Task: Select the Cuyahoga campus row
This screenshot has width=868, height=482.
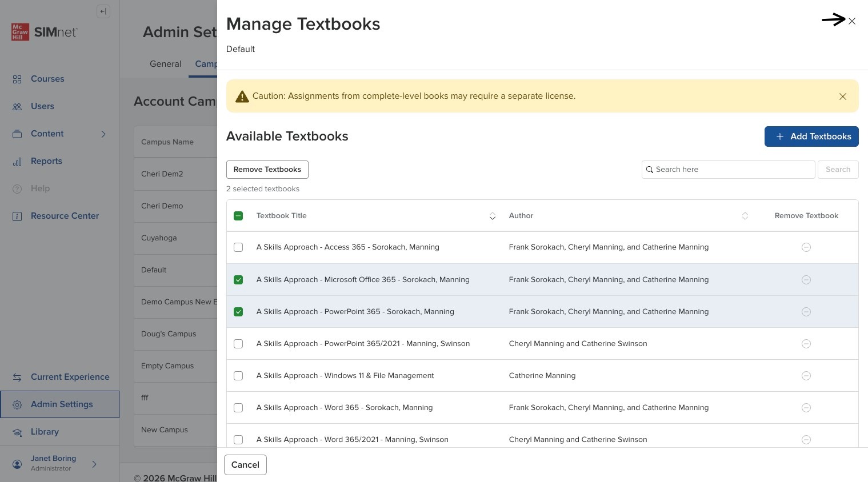Action: 175,238
